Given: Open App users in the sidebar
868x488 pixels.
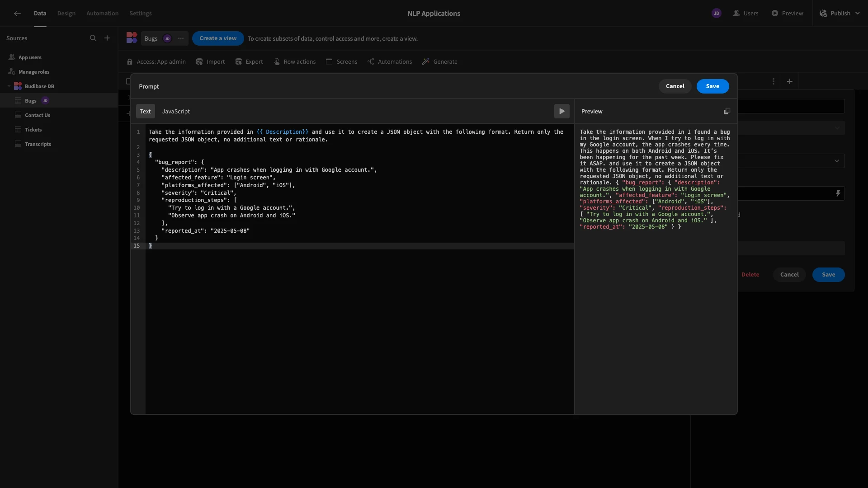Looking at the screenshot, I should point(30,57).
